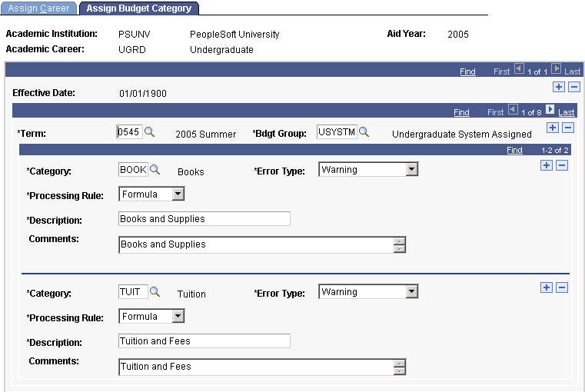
Task: Click Tuition comments scrollbar up arrow
Action: (x=399, y=364)
